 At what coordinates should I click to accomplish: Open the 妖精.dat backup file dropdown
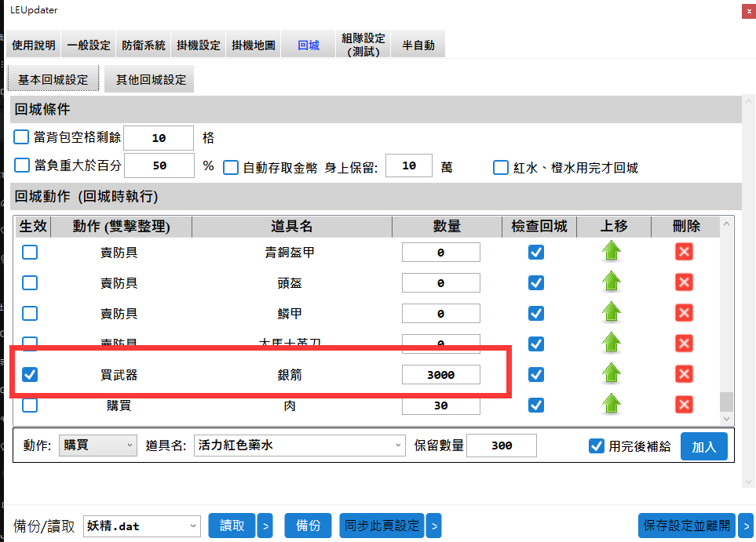point(142,526)
